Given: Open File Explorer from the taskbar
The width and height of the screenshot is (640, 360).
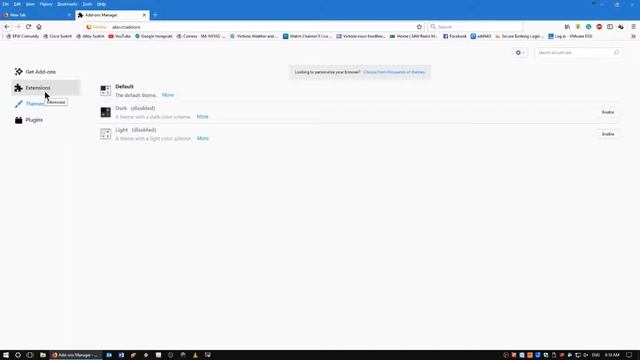Looking at the screenshot, I should coord(42,355).
